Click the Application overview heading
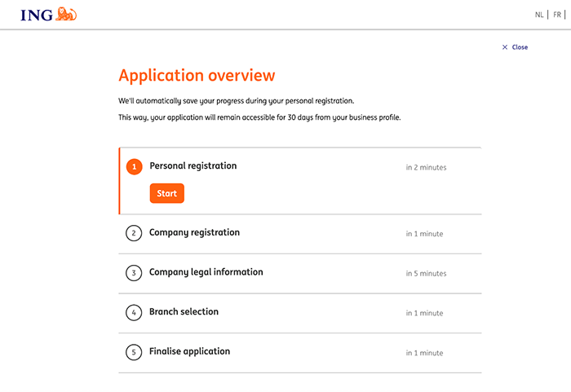Viewport: 571px width, 392px height. pos(197,76)
